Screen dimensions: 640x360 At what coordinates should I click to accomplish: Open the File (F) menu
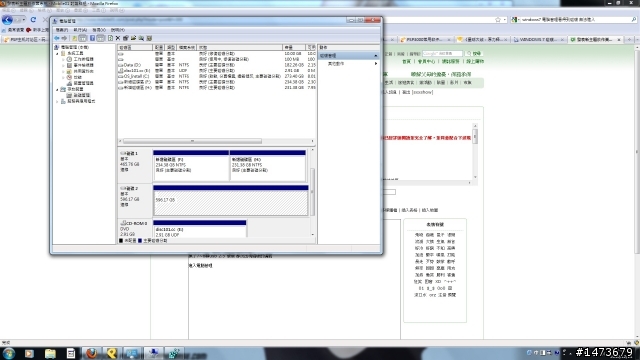[62, 30]
